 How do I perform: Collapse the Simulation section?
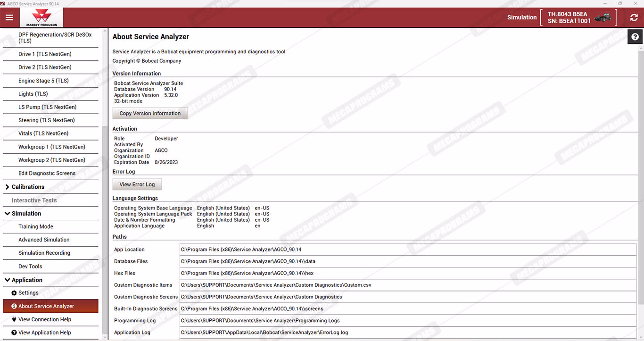pyautogui.click(x=7, y=214)
